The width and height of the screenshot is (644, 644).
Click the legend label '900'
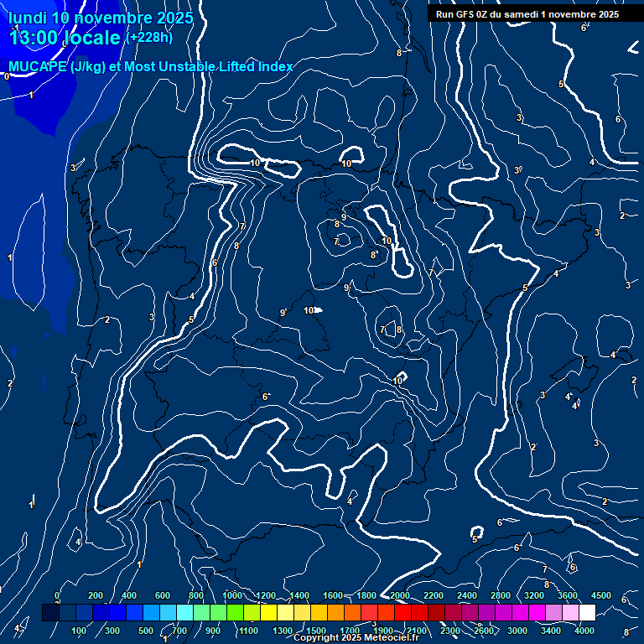pyautogui.click(x=213, y=631)
